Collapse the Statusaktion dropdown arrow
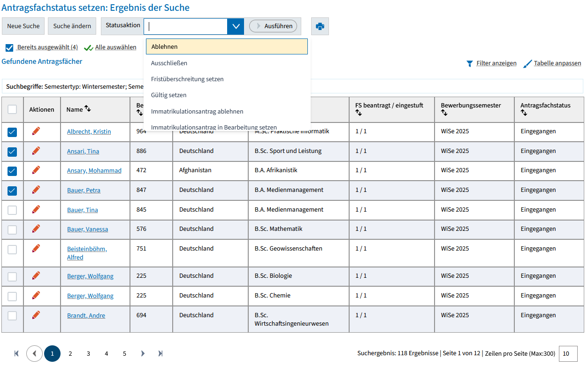 236,26
